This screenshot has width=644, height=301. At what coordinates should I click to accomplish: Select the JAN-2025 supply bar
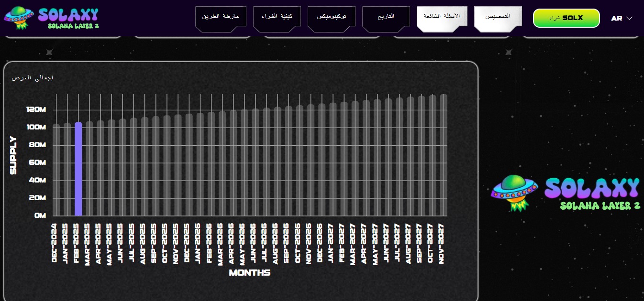click(x=67, y=170)
